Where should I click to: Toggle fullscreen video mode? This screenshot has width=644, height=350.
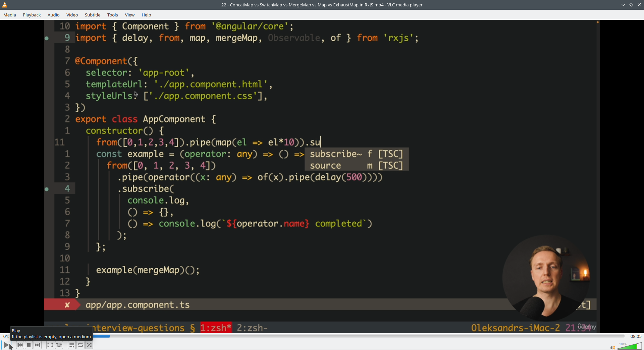(x=50, y=345)
